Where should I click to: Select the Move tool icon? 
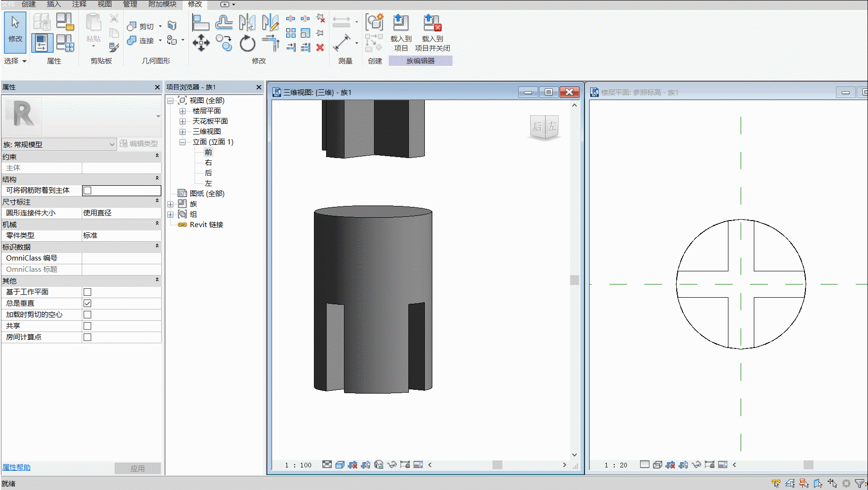click(201, 43)
